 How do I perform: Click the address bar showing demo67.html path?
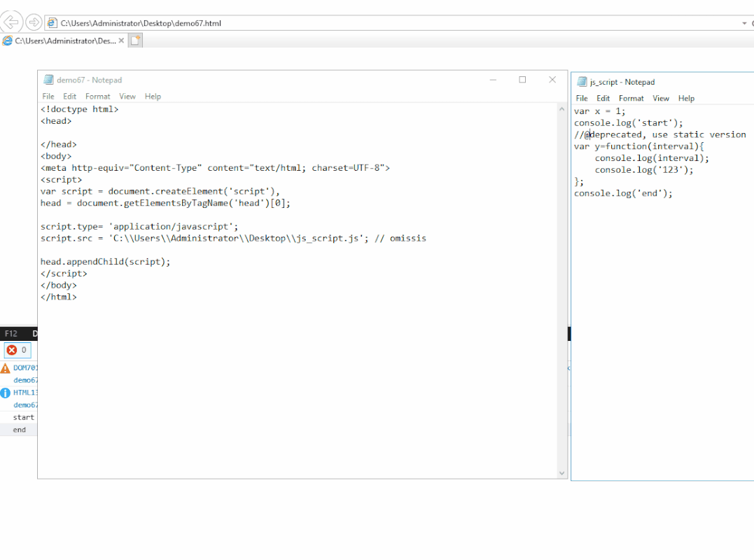(394, 23)
